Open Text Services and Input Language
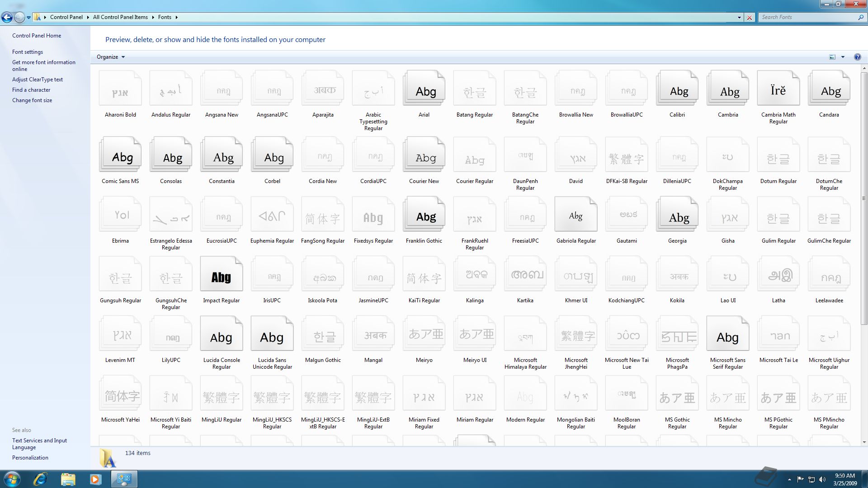Screen dimensions: 868x488 [39, 444]
